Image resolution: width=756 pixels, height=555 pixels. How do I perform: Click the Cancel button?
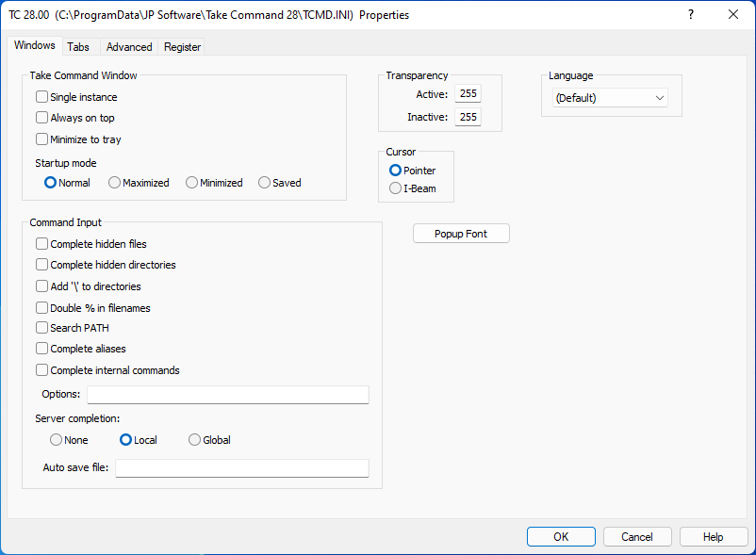coord(637,537)
